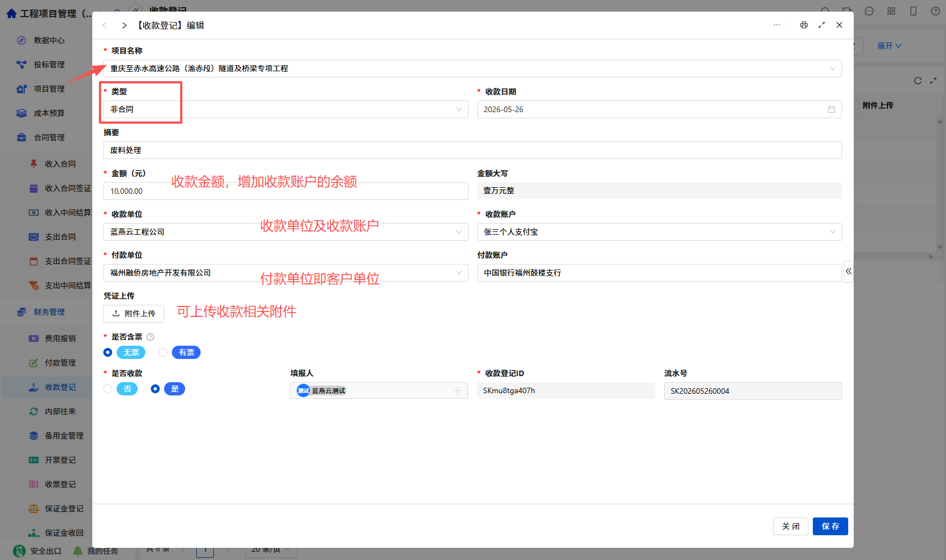Open 成本预算 in sidebar
The image size is (946, 560).
[49, 113]
